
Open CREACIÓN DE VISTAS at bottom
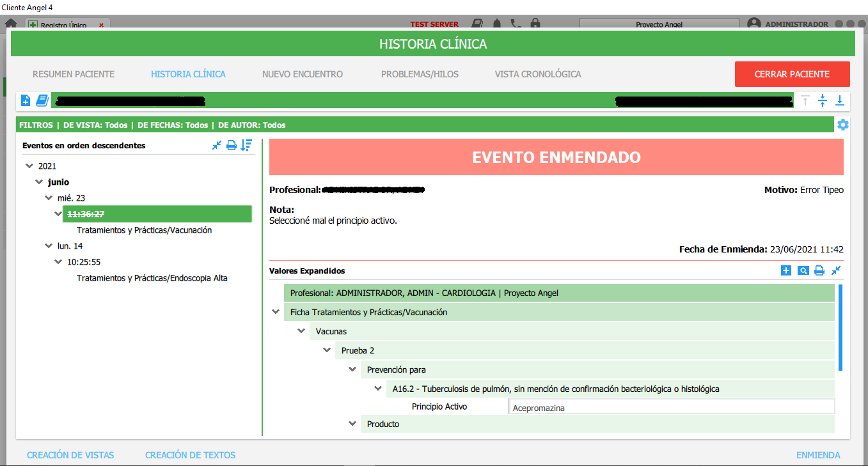[x=70, y=454]
